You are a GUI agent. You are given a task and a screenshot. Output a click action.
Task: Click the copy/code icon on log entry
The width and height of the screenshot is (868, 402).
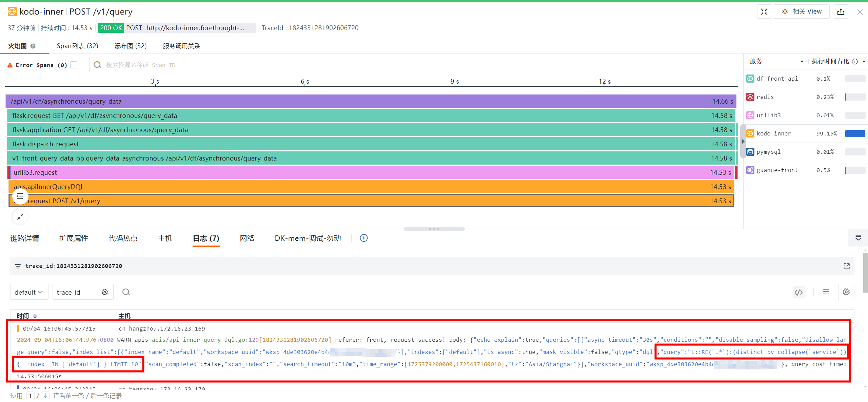click(799, 292)
